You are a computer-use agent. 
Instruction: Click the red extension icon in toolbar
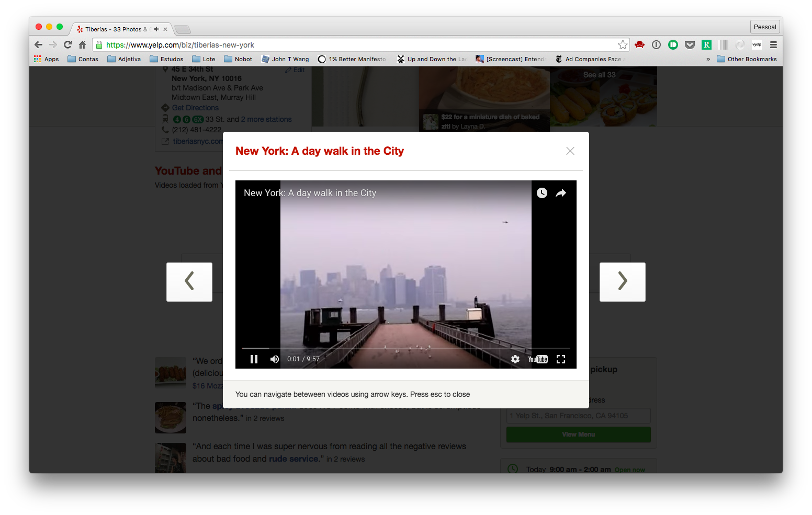click(x=639, y=45)
